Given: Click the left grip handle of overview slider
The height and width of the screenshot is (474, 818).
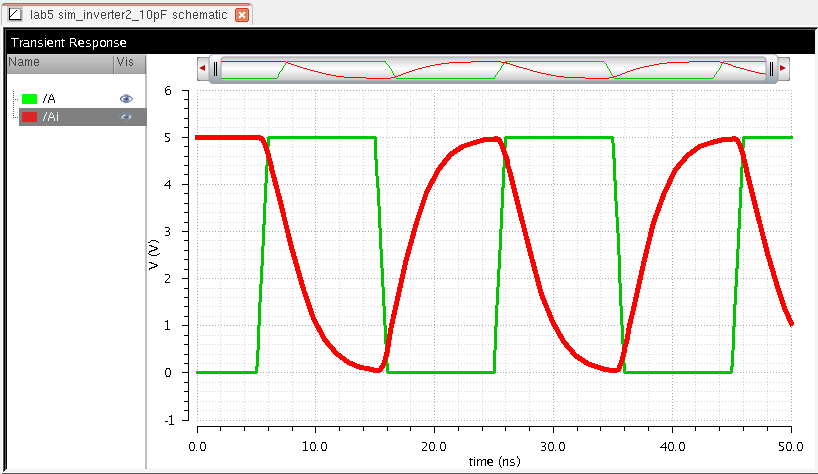Looking at the screenshot, I should pyautogui.click(x=215, y=68).
